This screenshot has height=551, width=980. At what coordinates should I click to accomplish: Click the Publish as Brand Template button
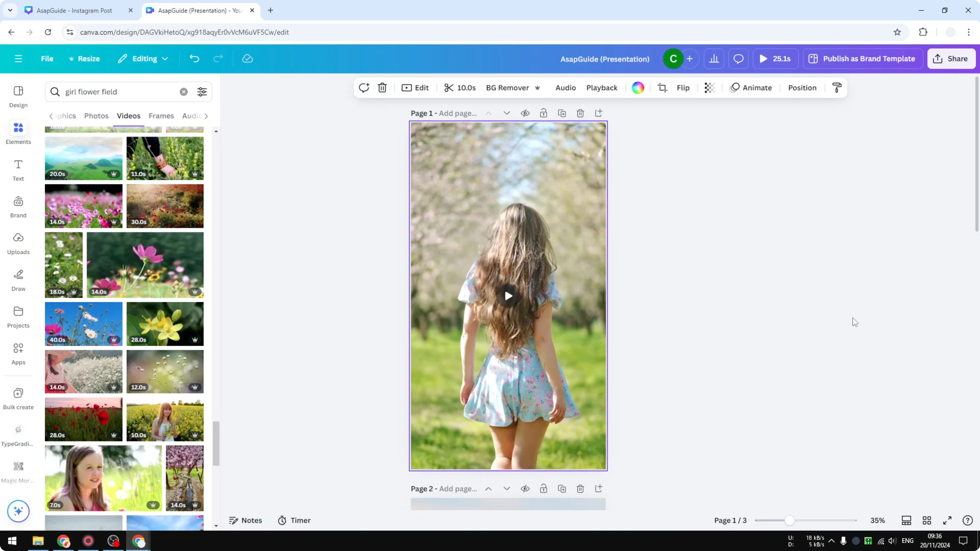tap(863, 59)
